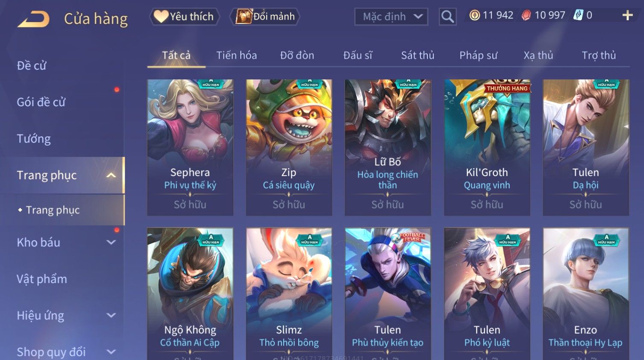Image resolution: width=644 pixels, height=360 pixels.
Task: Tap the golden back arrow icon
Action: coord(33,19)
